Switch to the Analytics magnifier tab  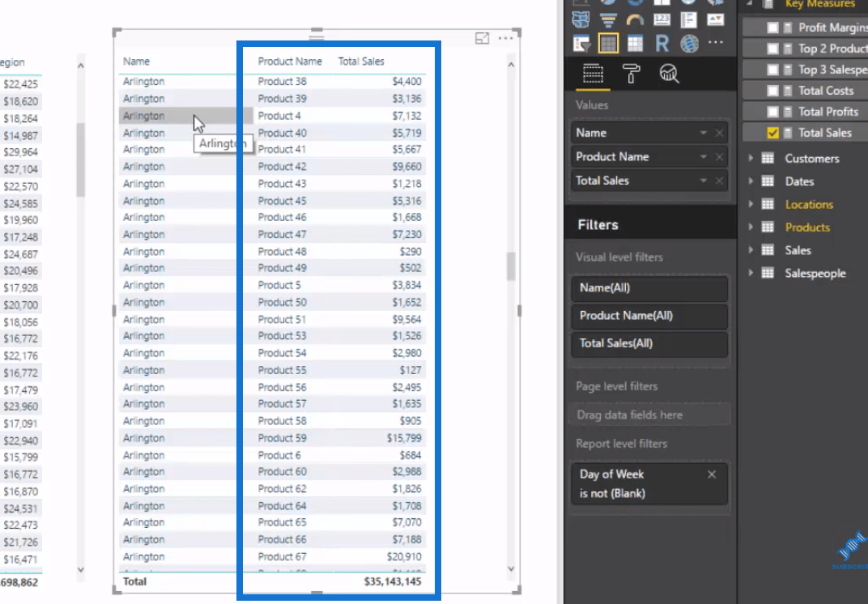[669, 74]
